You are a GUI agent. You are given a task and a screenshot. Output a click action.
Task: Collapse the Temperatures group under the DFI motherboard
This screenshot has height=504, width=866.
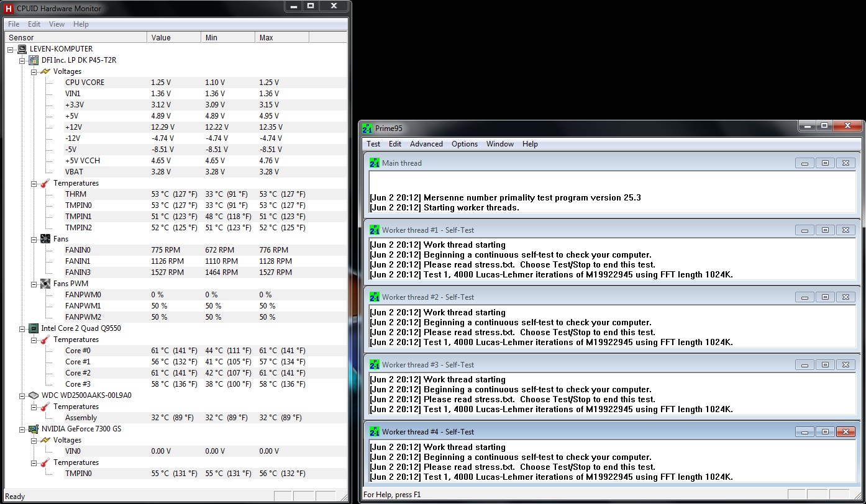tap(34, 183)
